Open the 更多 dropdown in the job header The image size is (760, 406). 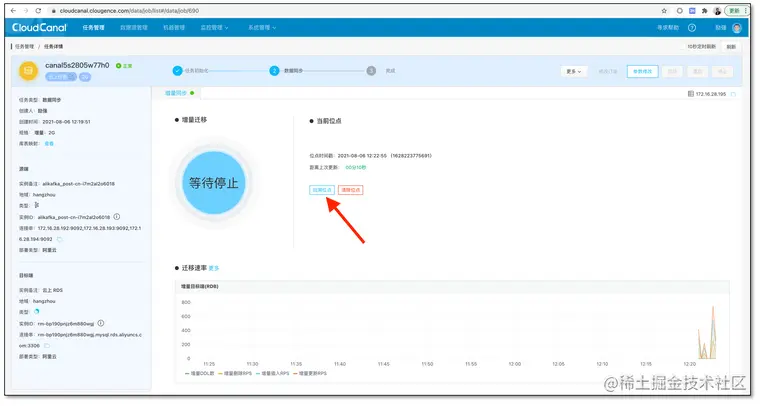(574, 71)
